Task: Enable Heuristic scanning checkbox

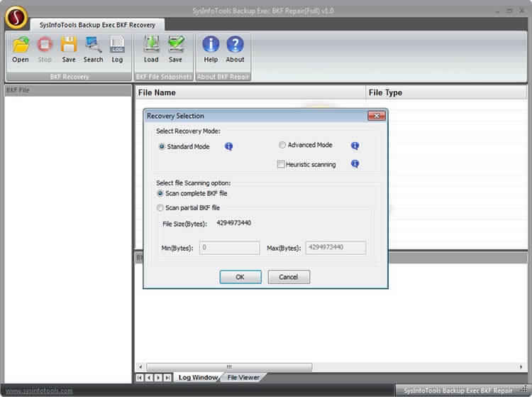Action: pyautogui.click(x=281, y=164)
